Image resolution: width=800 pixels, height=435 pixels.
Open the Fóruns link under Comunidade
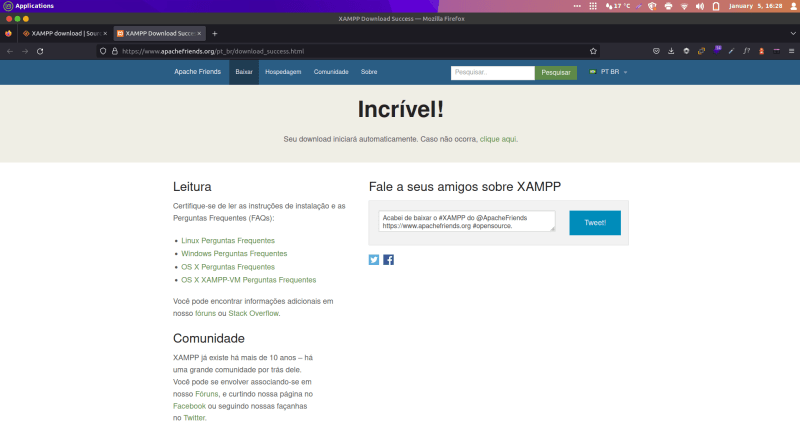(x=207, y=394)
